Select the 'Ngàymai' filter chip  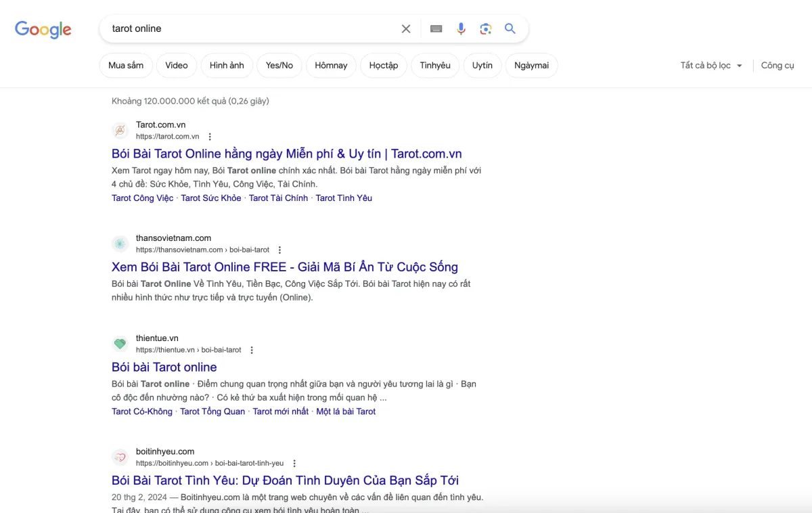point(532,66)
